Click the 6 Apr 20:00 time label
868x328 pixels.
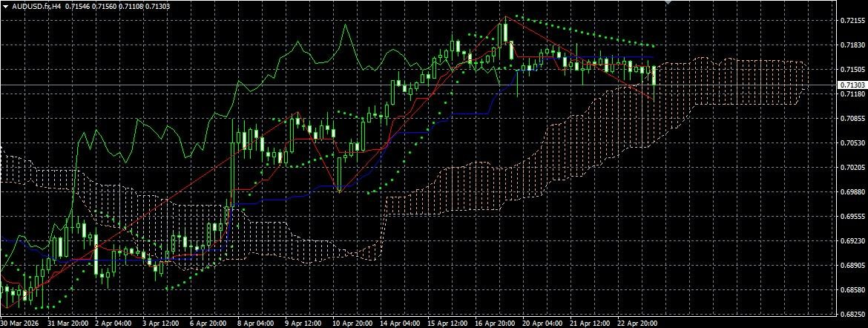[209, 323]
